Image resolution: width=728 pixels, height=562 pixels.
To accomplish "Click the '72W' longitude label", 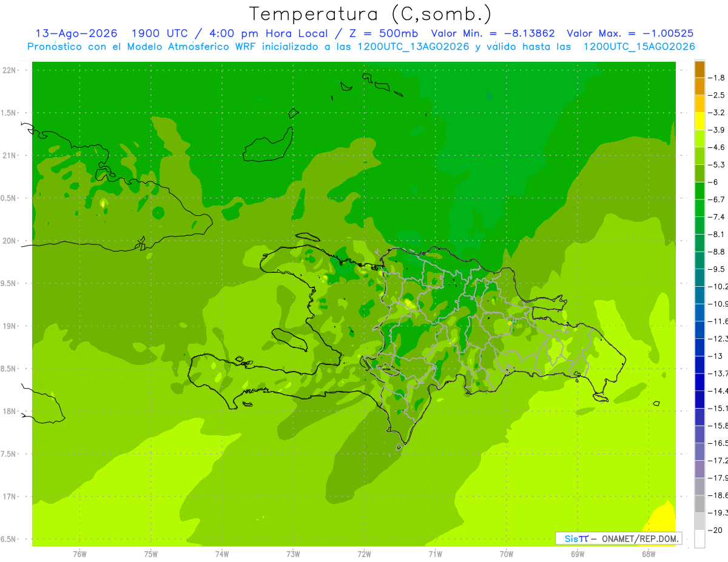I will click(x=364, y=554).
